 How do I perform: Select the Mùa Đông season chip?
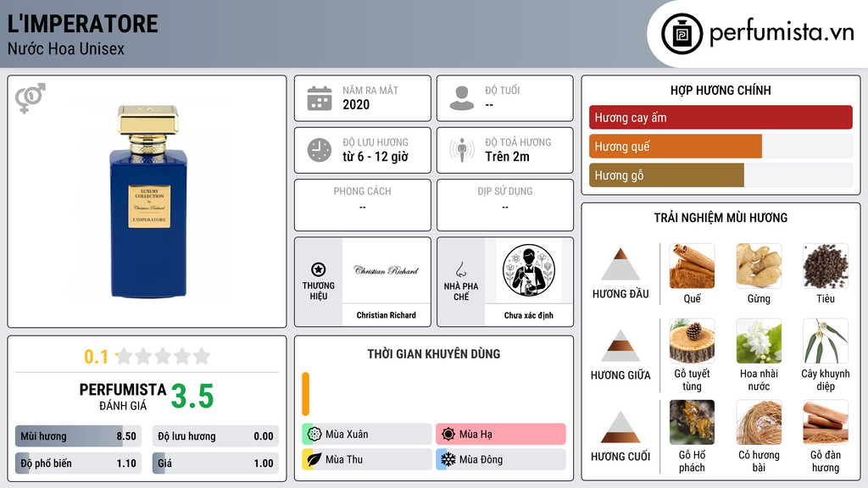(500, 459)
